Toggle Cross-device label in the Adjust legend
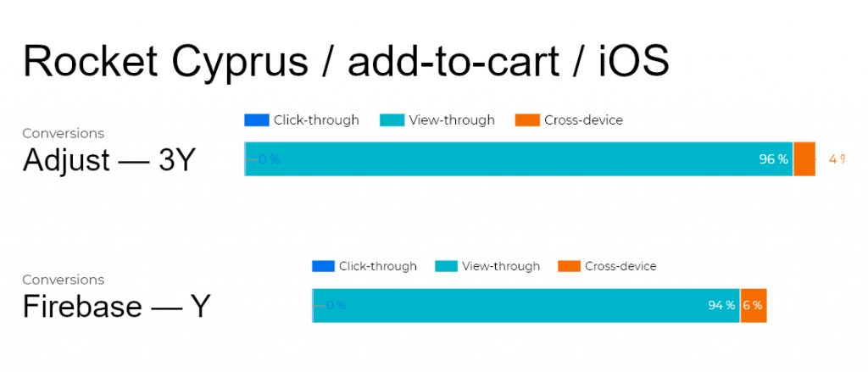The height and width of the screenshot is (372, 868). pyautogui.click(x=583, y=120)
